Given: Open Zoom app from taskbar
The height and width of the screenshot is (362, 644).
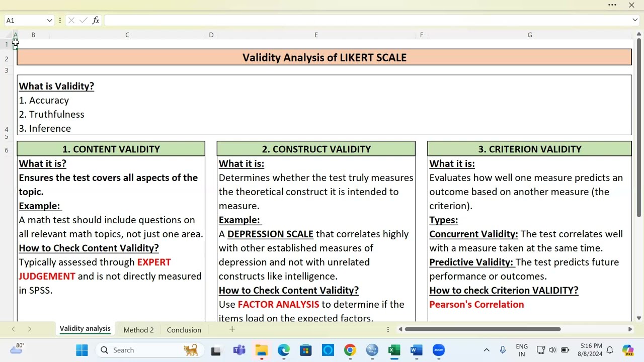Looking at the screenshot, I should (438, 350).
